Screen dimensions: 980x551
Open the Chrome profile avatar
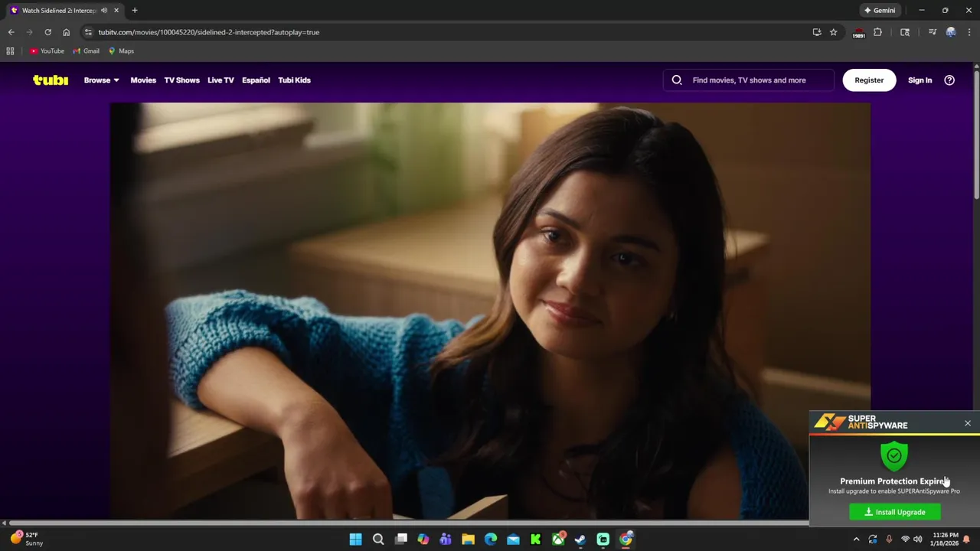[x=951, y=32]
